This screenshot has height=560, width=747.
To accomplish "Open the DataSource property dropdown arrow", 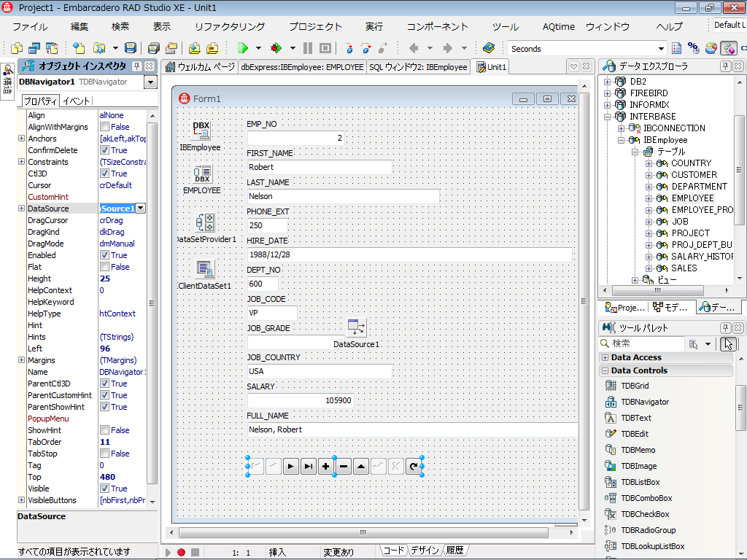I will coord(141,208).
